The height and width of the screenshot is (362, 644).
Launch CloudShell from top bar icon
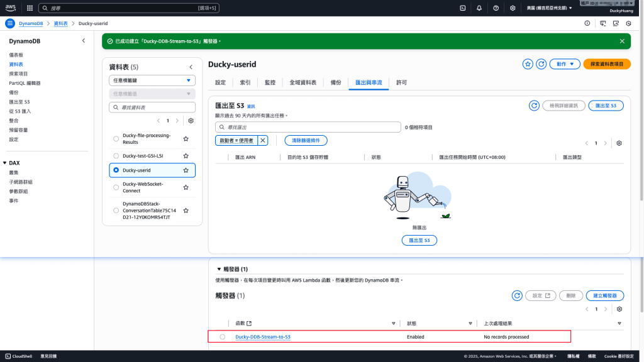pos(462,8)
